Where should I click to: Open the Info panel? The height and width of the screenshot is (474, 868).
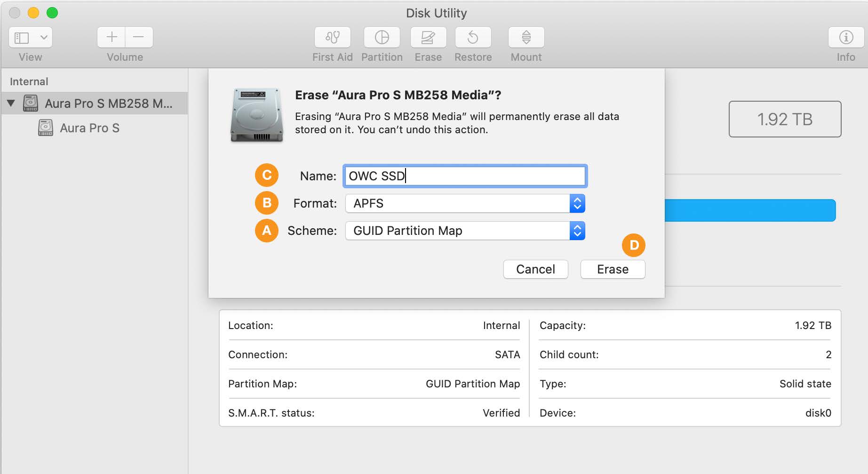point(845,38)
